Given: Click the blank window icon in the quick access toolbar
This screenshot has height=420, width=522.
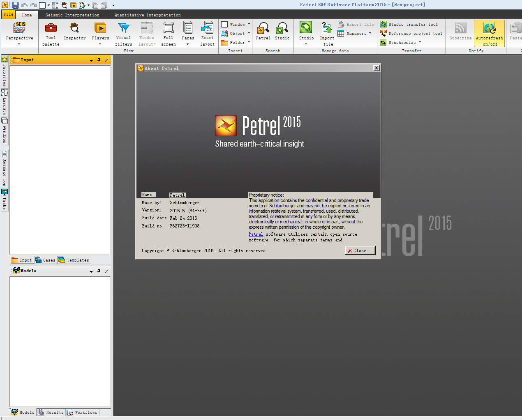Looking at the screenshot, I should [42, 5].
